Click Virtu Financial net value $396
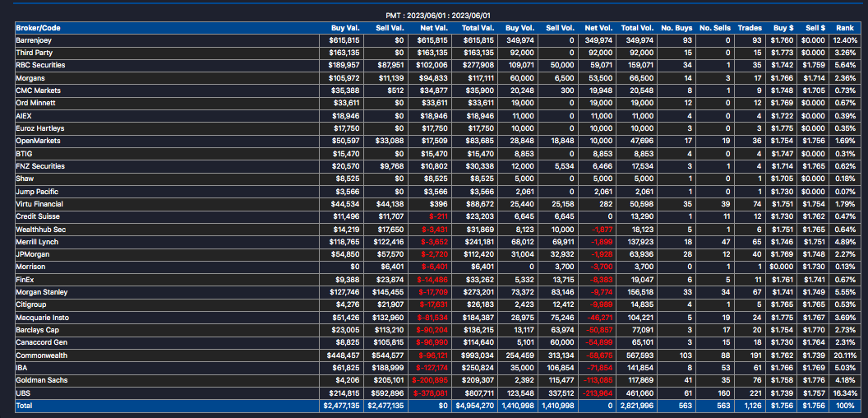This screenshot has height=418, width=868. pos(440,204)
